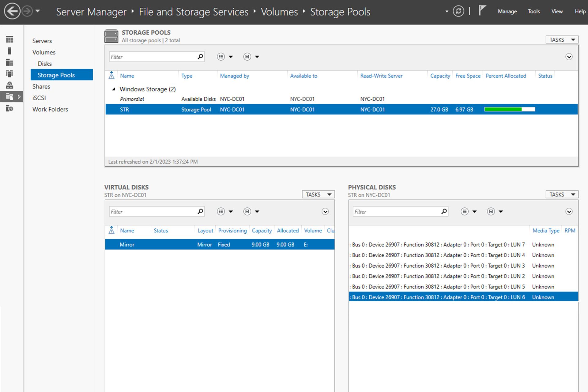
Task: Select Local Server sidebar icon
Action: point(9,51)
